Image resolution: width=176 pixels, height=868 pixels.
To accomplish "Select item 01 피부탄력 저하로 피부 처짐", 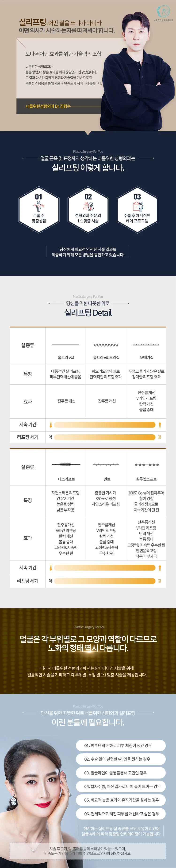I will pyautogui.click(x=121, y=745).
